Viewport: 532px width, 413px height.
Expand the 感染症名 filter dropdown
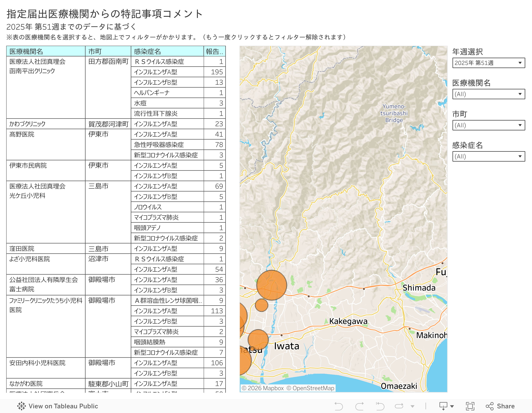488,156
